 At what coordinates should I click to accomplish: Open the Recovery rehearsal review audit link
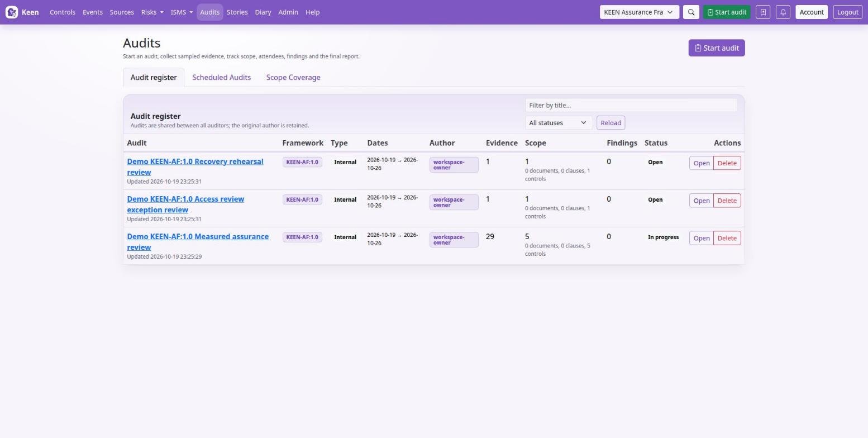[x=195, y=167]
